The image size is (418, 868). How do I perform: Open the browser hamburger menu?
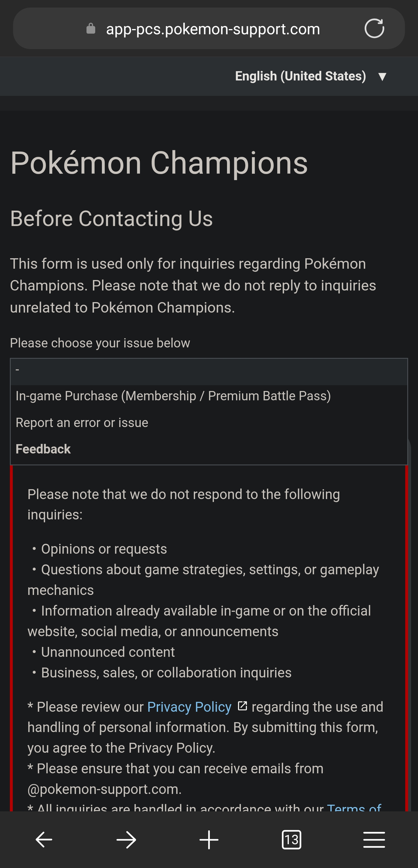pyautogui.click(x=374, y=839)
